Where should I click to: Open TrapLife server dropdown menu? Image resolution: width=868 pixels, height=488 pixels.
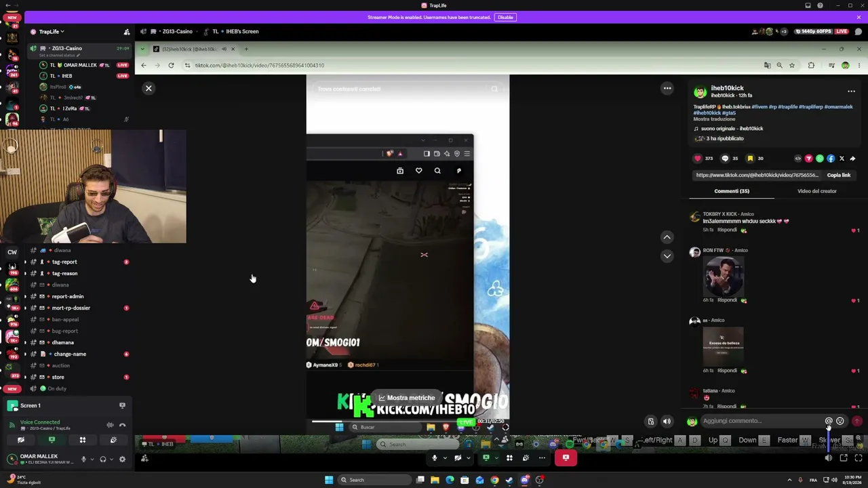click(51, 32)
